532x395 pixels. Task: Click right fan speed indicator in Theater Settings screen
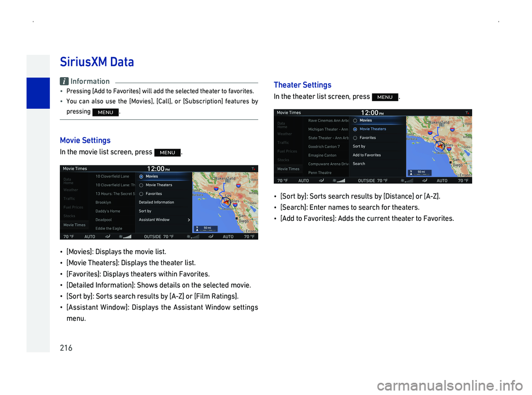pyautogui.click(x=407, y=181)
